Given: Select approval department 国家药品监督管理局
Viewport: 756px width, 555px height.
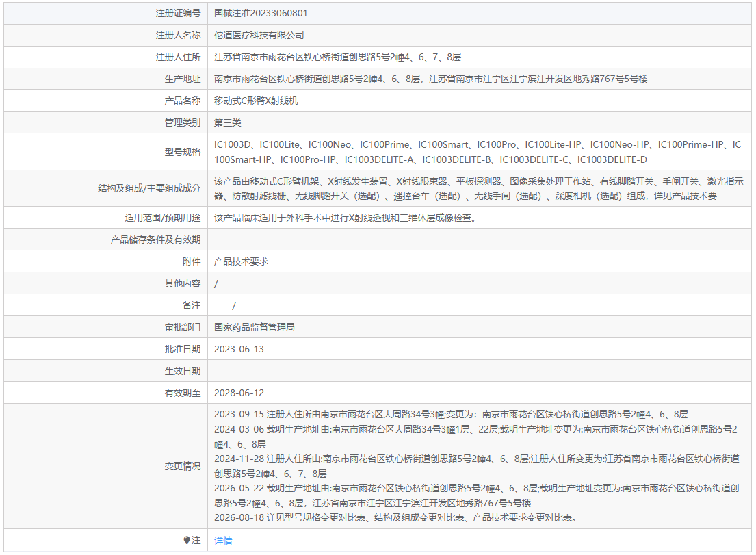Looking at the screenshot, I should point(254,327).
